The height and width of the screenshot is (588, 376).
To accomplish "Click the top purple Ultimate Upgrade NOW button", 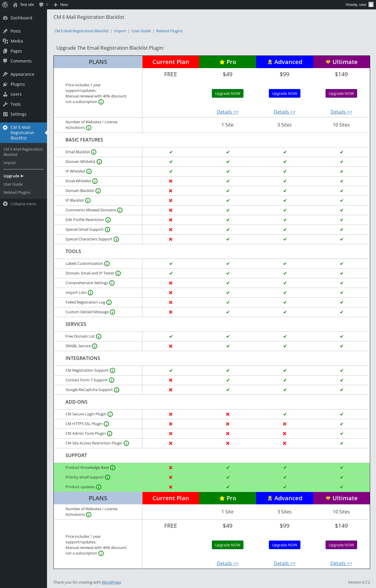I will click(x=341, y=93).
